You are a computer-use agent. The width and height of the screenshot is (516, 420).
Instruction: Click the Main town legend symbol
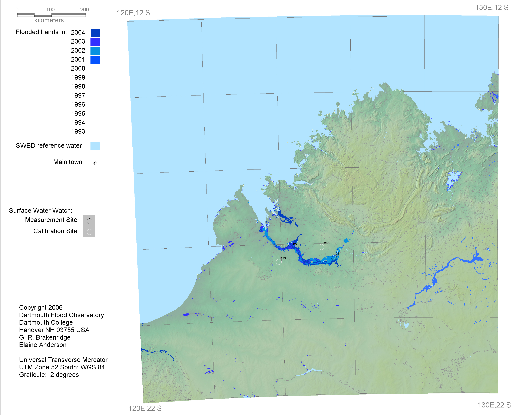95,163
